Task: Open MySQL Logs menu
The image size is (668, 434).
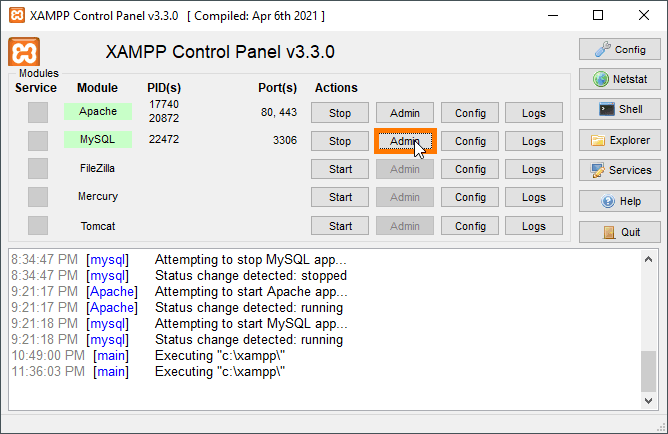Action: pyautogui.click(x=534, y=141)
